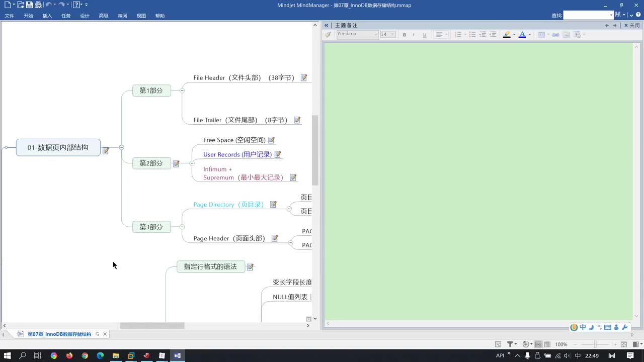Viewport: 644px width, 362px height.
Task: Click the help question mark icon
Action: click(x=76, y=5)
